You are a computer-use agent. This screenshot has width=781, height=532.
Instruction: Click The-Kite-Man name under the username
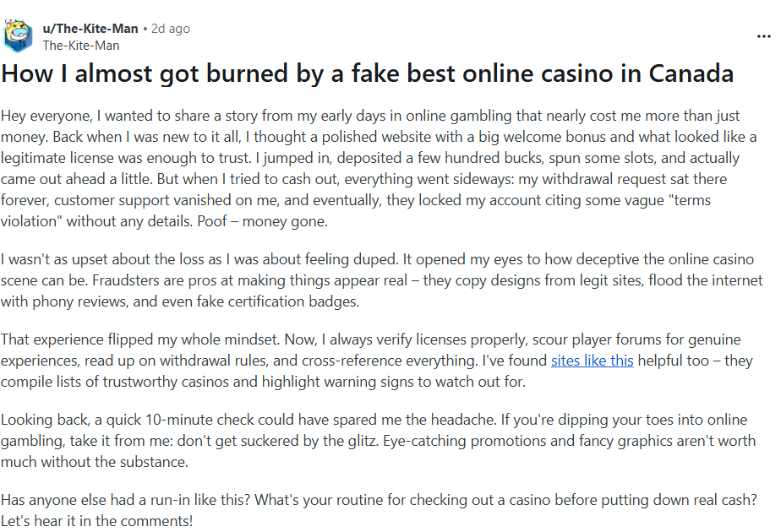click(81, 46)
